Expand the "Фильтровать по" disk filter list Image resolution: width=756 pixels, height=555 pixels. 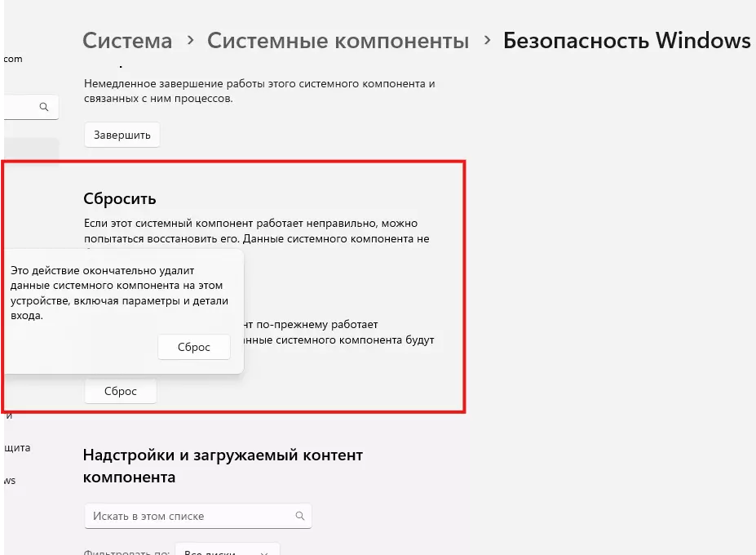(228, 551)
